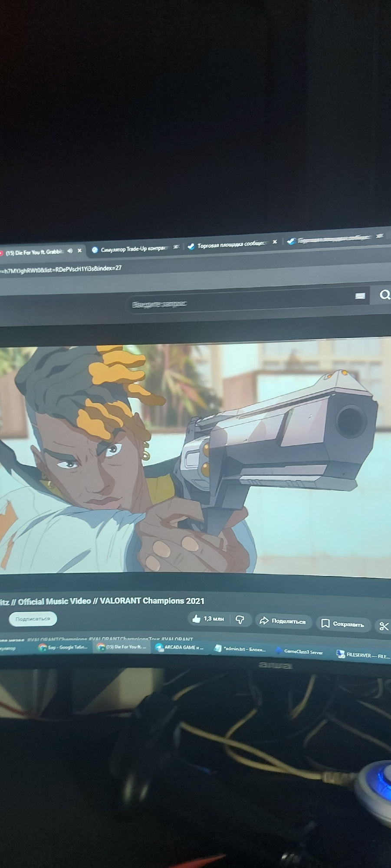
Task: Mute the Die For You tab audio
Action: tap(70, 251)
